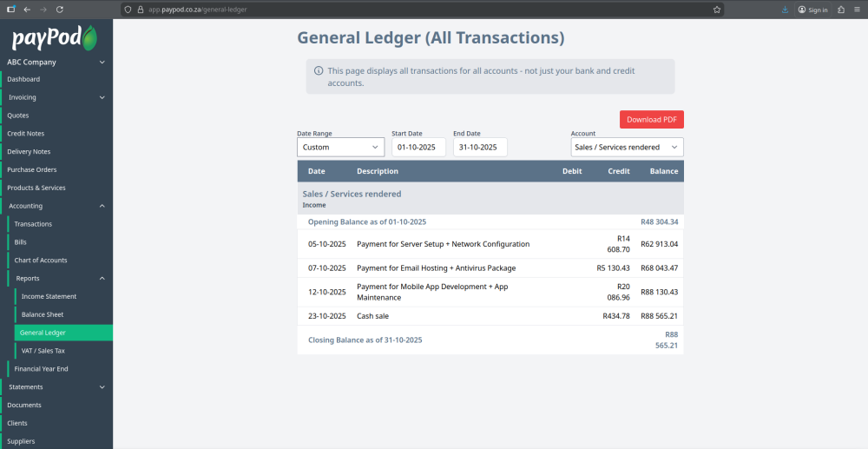Click the R62 913.04 balance value
The width and height of the screenshot is (868, 449).
coord(660,244)
